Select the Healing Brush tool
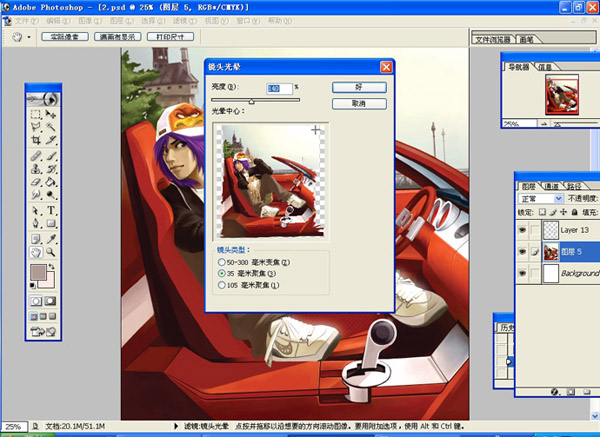 click(x=36, y=156)
